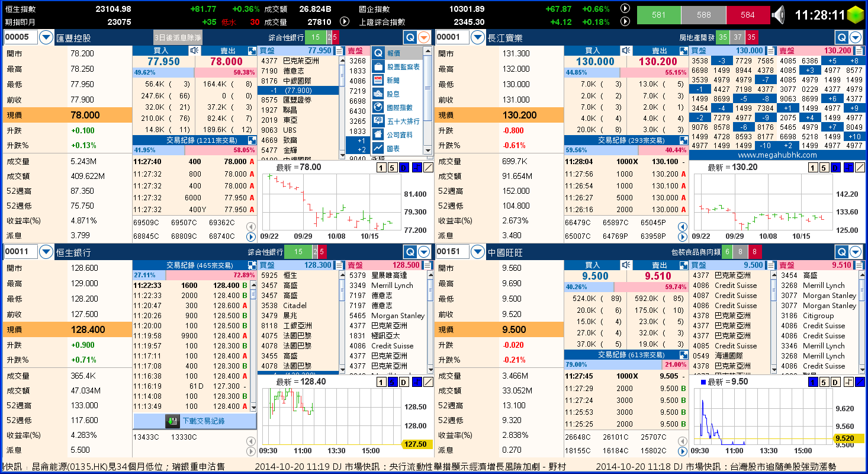The image size is (868, 474).
Task: Toggle sound alert on 00001 bid header
Action: [626, 50]
